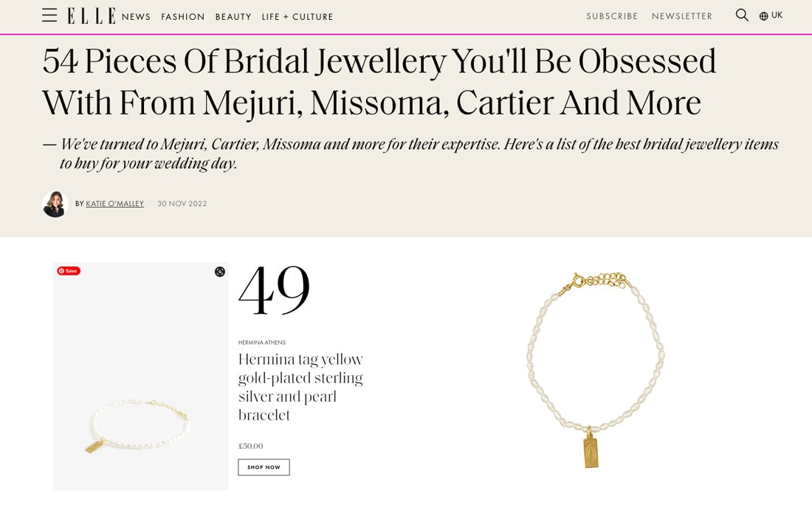Open the News section
Screen dimensions: 812x508
coord(136,17)
